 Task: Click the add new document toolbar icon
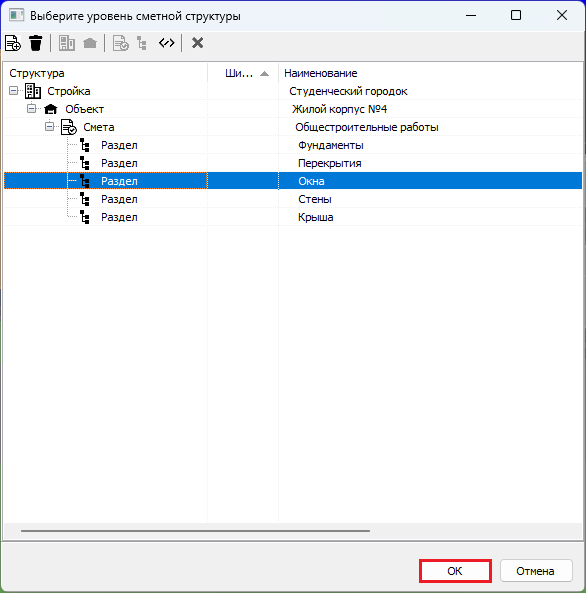click(13, 43)
